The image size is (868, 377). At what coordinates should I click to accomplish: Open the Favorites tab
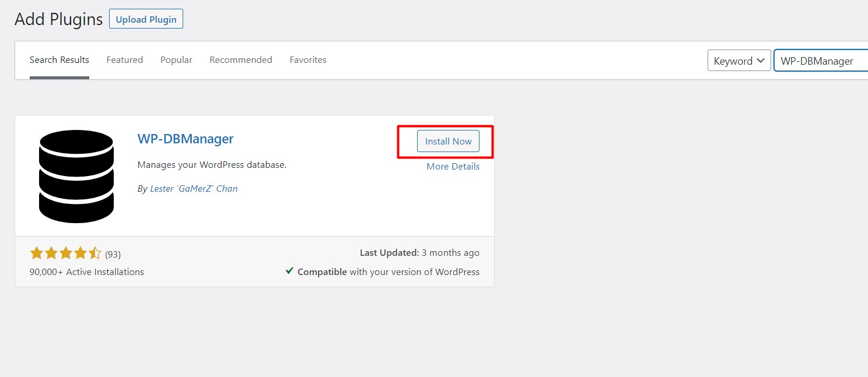[x=308, y=60]
